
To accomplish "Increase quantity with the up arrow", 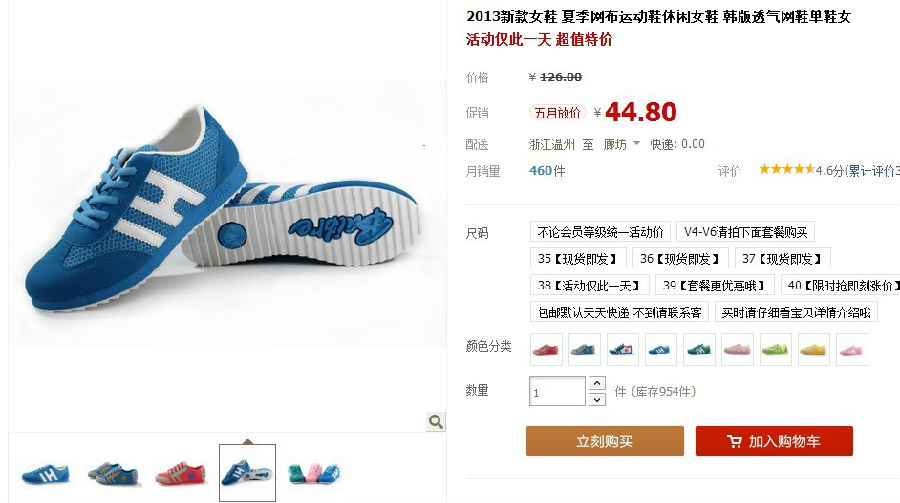I will [597, 384].
